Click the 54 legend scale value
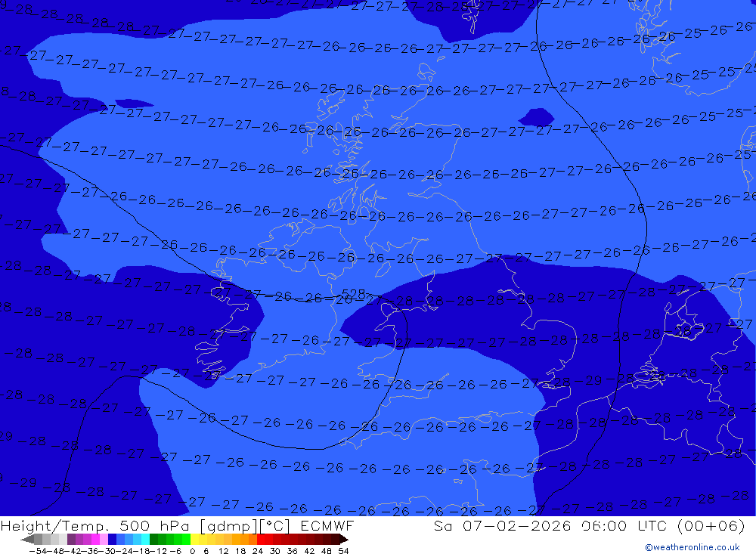The width and height of the screenshot is (756, 554). click(x=343, y=551)
